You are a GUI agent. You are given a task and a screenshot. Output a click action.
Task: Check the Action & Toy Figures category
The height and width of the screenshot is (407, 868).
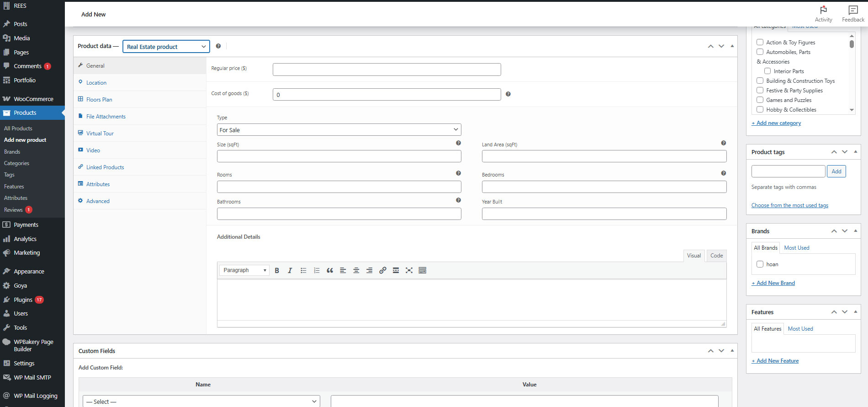tap(760, 42)
